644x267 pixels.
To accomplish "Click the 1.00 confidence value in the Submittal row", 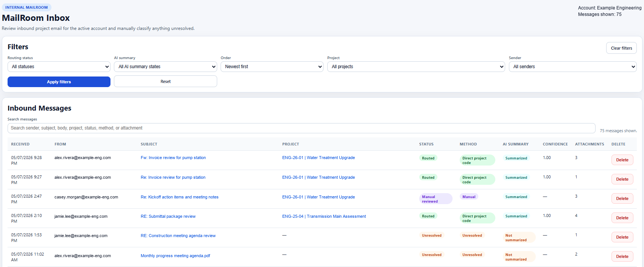I will point(547,215).
